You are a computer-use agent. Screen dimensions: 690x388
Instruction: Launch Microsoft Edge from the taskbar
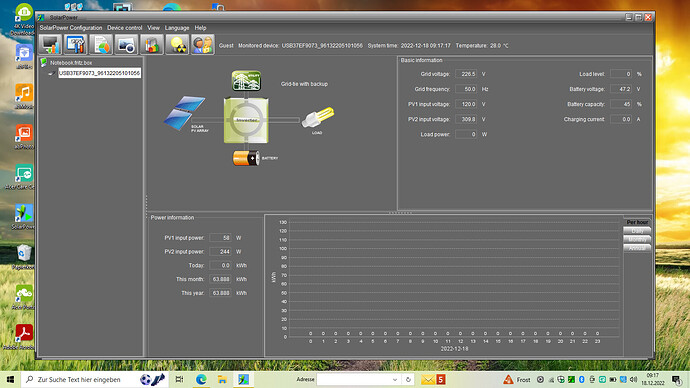(x=201, y=379)
